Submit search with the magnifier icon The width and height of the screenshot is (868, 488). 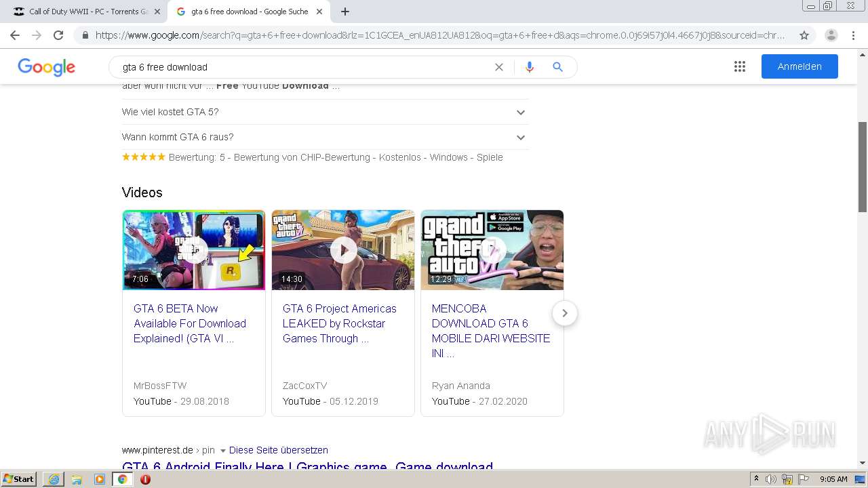(x=557, y=67)
